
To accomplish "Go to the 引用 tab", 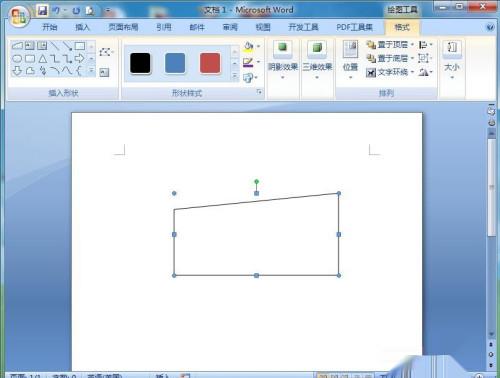I will [x=164, y=27].
